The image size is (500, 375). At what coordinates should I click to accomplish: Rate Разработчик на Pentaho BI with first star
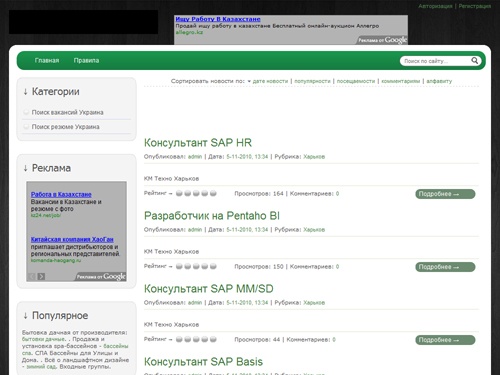tap(179, 266)
